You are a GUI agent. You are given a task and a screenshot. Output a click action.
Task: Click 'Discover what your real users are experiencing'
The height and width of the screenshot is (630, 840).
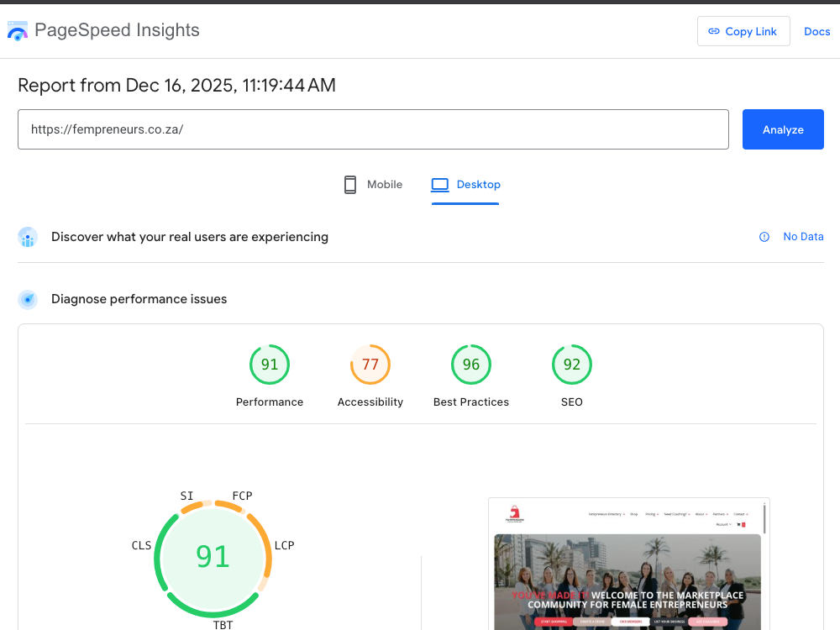pyautogui.click(x=190, y=237)
